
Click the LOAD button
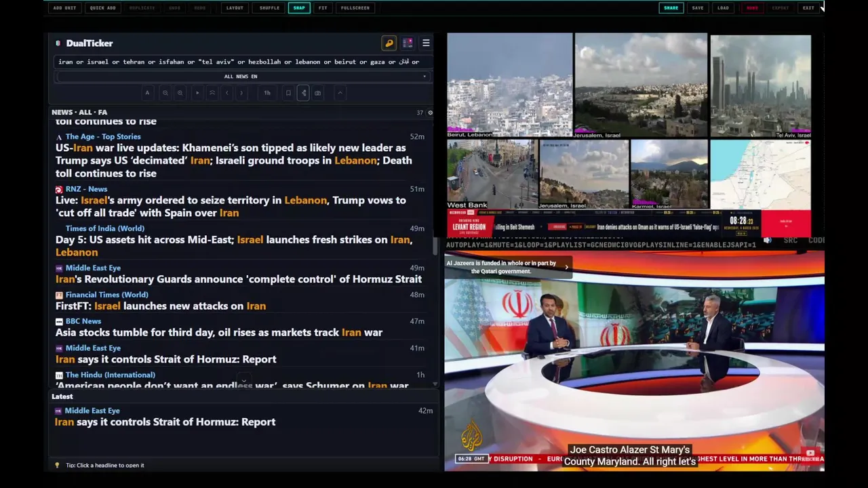724,8
